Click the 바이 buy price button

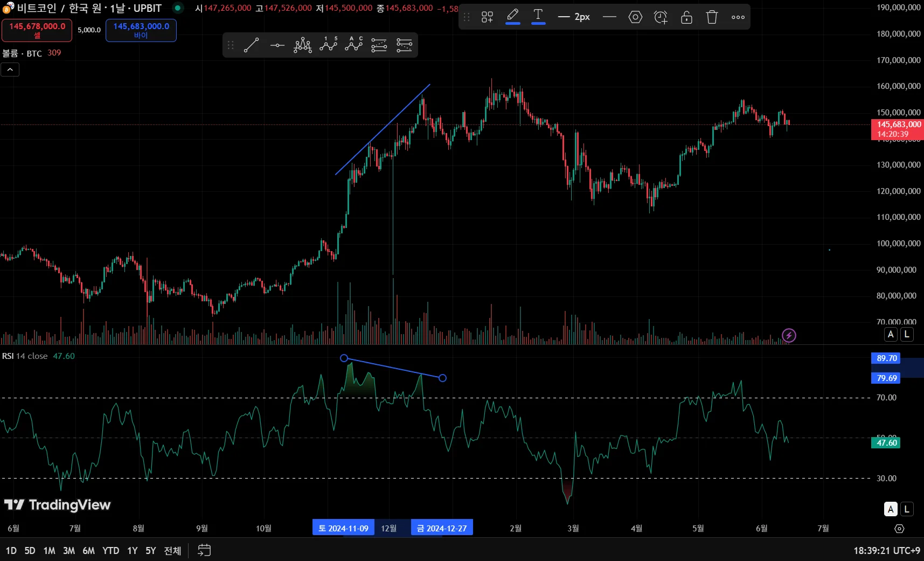[x=141, y=31]
